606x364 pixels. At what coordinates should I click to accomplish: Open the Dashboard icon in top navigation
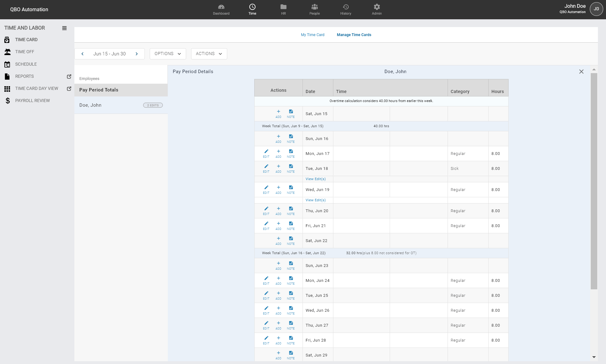click(x=221, y=9)
